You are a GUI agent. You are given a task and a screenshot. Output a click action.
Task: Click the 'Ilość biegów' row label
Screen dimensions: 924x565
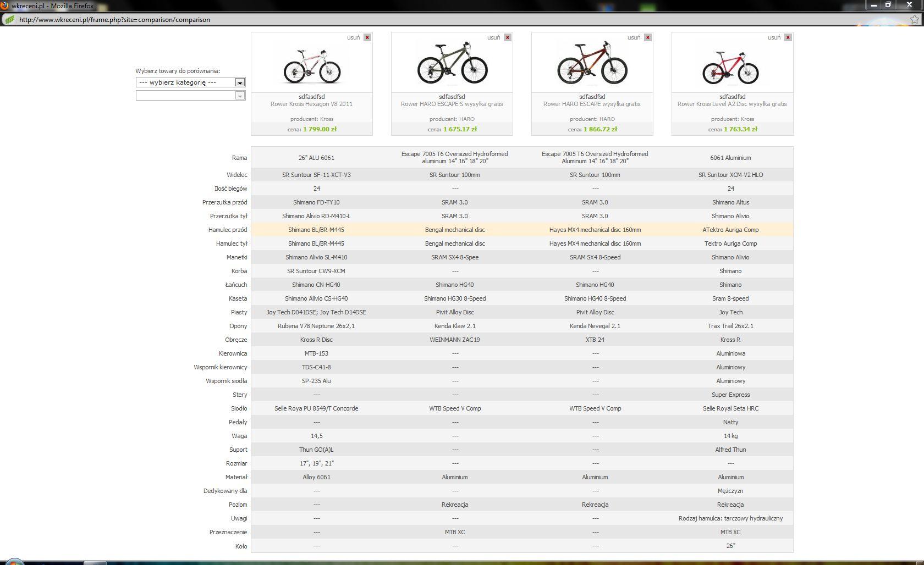231,189
